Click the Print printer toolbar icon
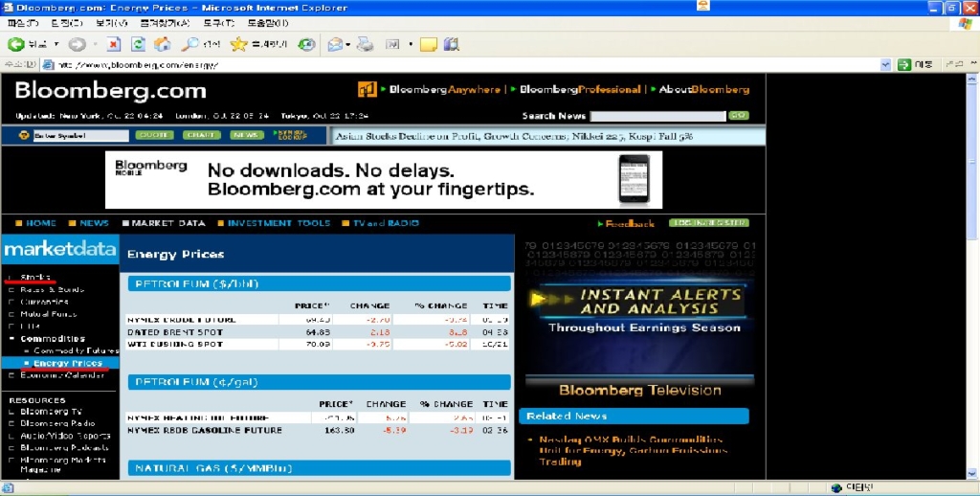The height and width of the screenshot is (496, 980). pos(365,44)
